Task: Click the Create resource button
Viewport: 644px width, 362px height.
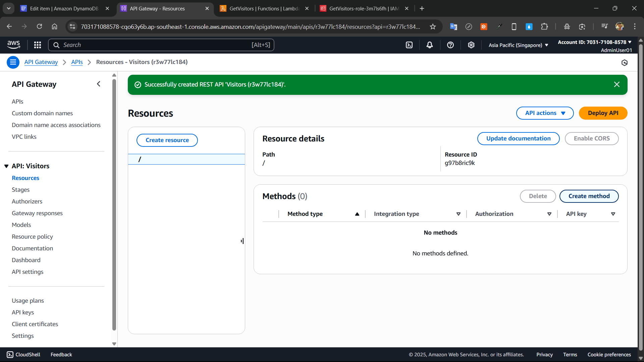Action: pyautogui.click(x=167, y=140)
